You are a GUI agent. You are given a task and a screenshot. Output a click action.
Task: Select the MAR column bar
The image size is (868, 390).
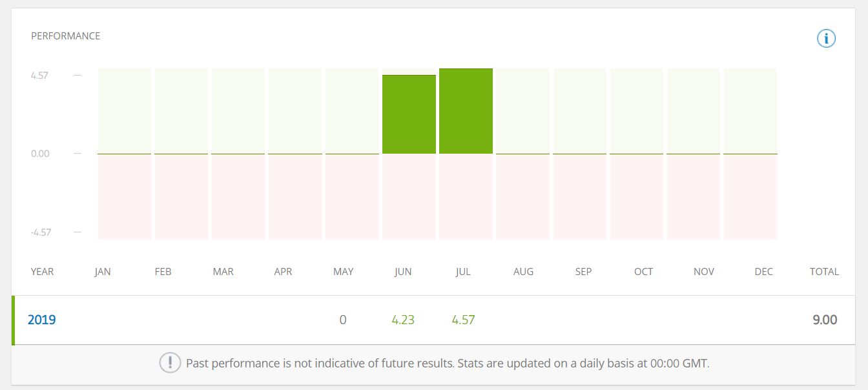pos(238,154)
